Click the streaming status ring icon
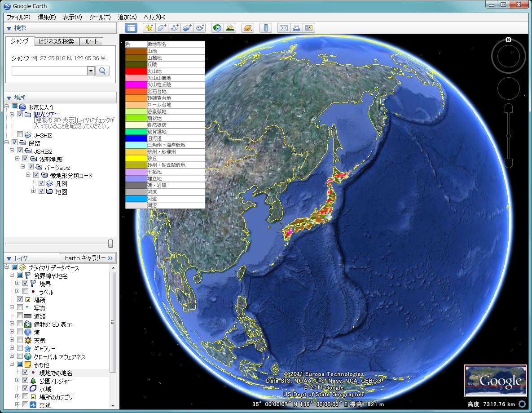Screen dimensions: 532x413 click(523, 404)
